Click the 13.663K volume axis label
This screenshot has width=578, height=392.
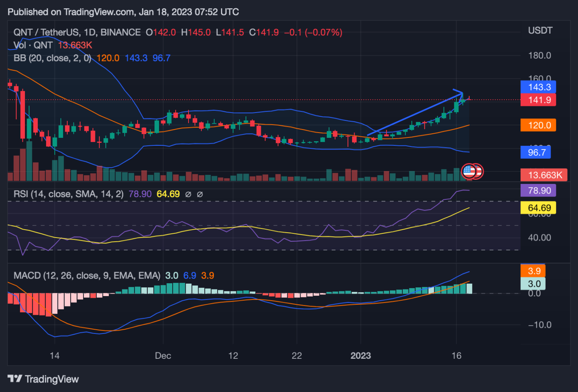pos(544,175)
